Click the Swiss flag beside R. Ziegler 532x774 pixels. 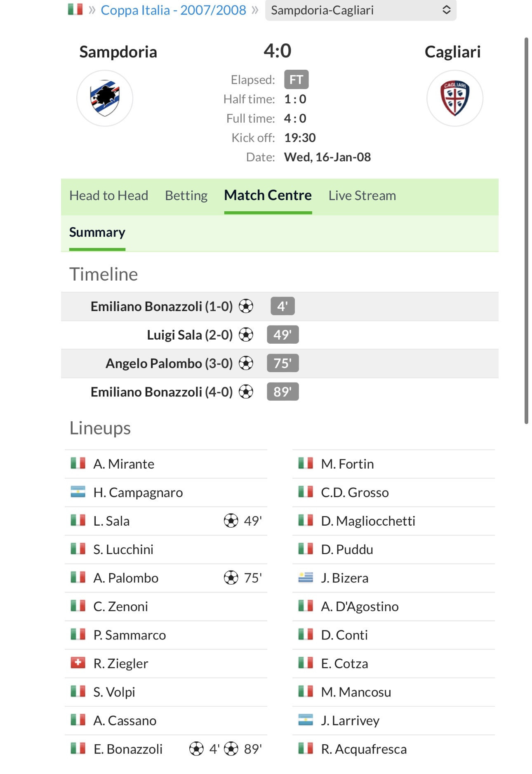[x=78, y=663]
